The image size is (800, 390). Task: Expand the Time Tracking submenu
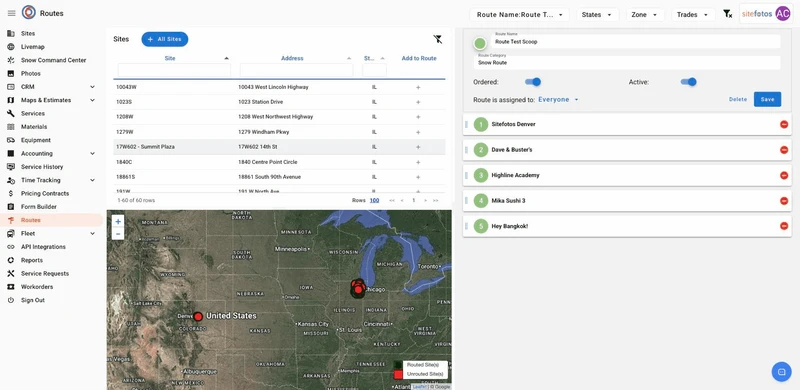[92, 180]
